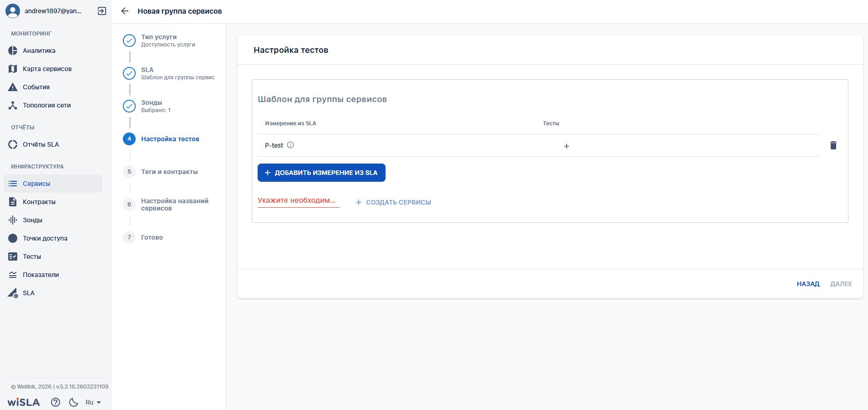The height and width of the screenshot is (410, 868).
Task: Click the Аналитика pie chart icon
Action: (13, 51)
